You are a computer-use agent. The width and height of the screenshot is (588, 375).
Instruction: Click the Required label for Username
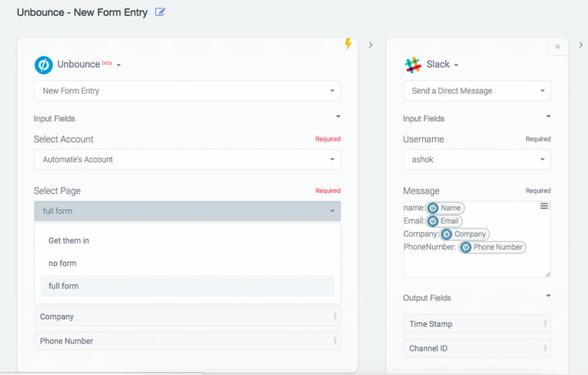(x=538, y=139)
